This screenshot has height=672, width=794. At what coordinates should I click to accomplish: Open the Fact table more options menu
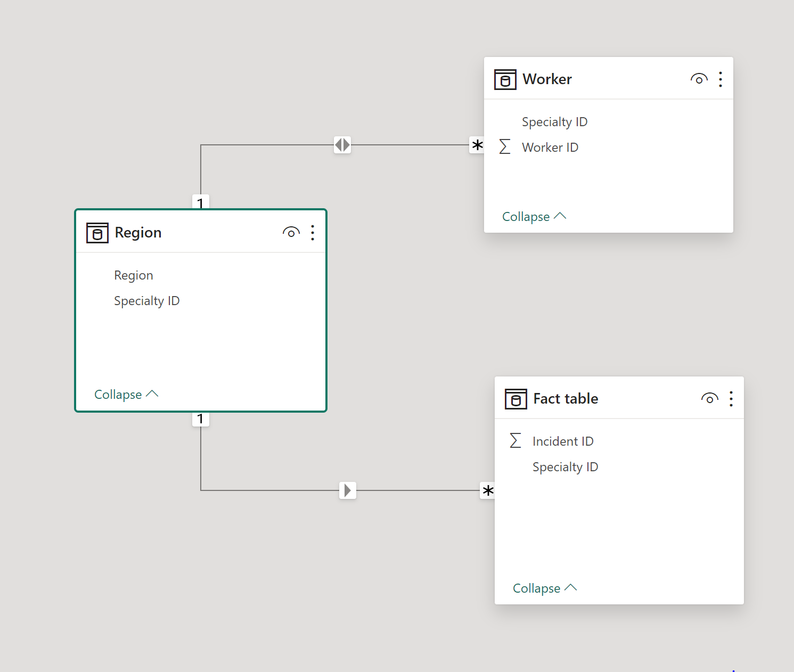[731, 399]
